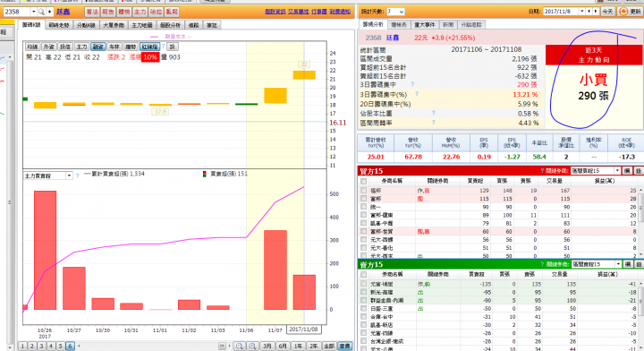The image size is (644, 351).
Task: Open the 個股資訊 link
Action: 275,12
